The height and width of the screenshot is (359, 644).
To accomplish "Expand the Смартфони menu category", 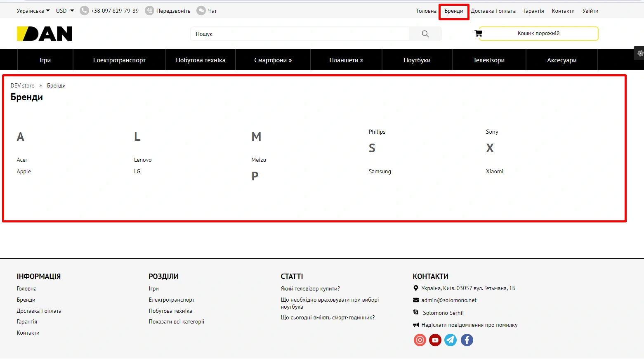I will [273, 60].
